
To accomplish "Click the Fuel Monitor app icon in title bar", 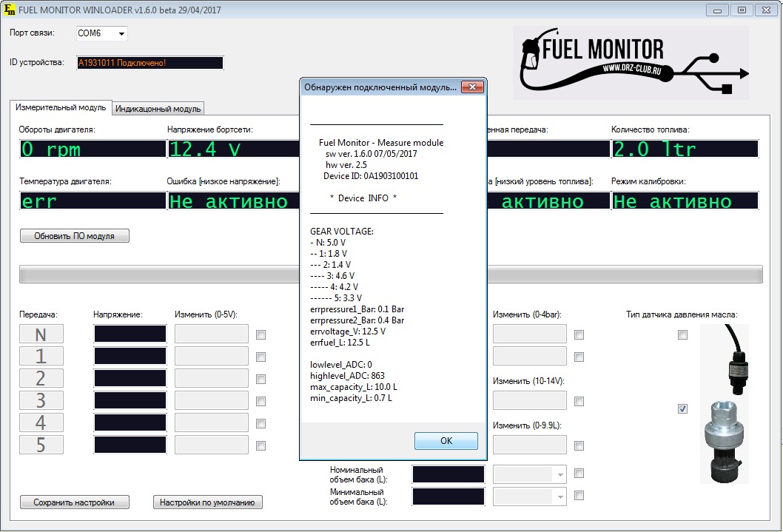I will click(9, 10).
